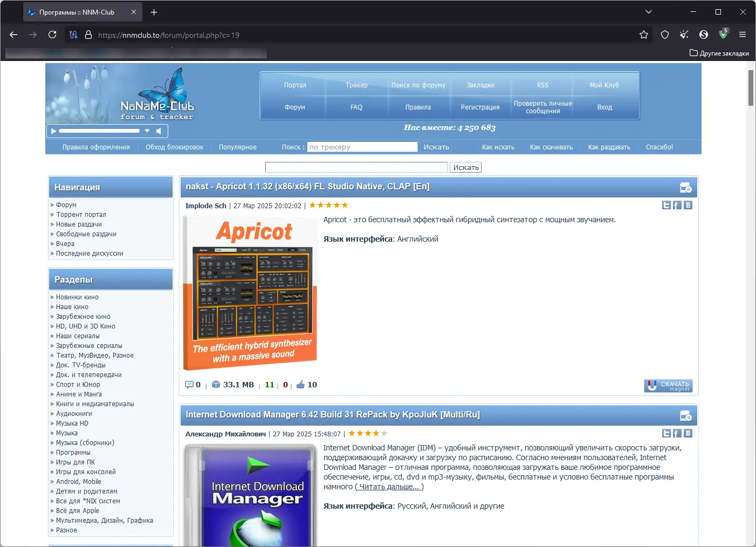Open the nakst Apricot 1.1.32 post title

point(307,187)
